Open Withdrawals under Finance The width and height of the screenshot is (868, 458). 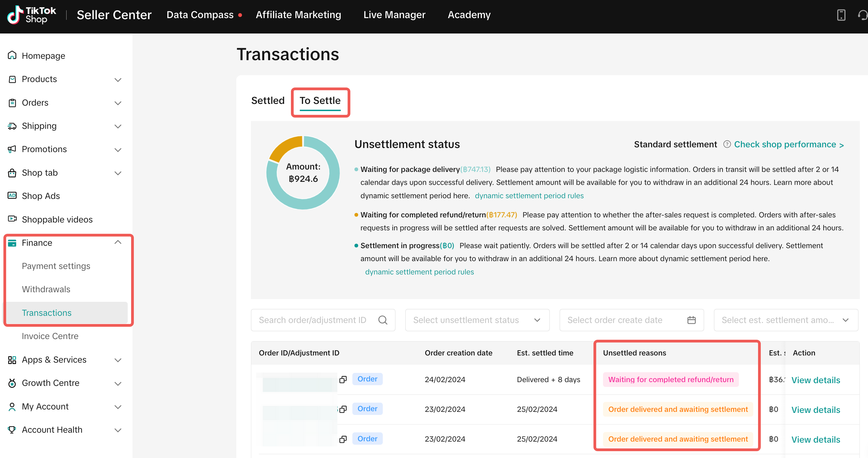click(46, 289)
